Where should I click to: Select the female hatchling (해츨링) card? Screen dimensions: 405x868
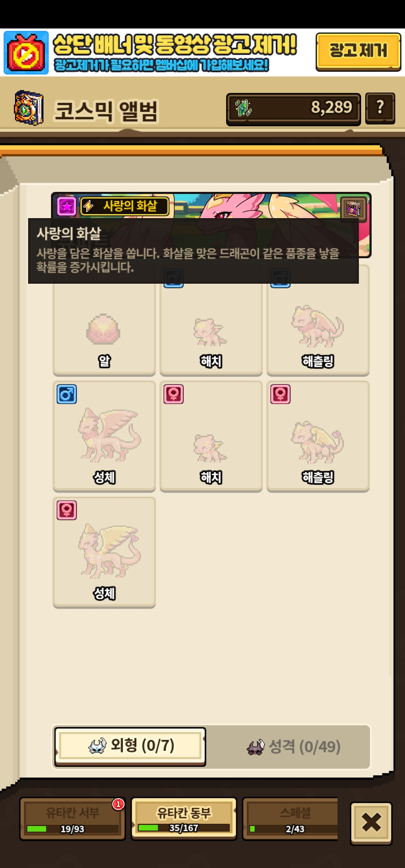click(318, 436)
